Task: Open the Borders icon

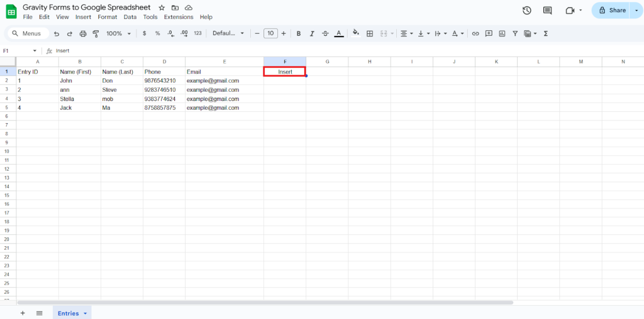Action: (370, 34)
